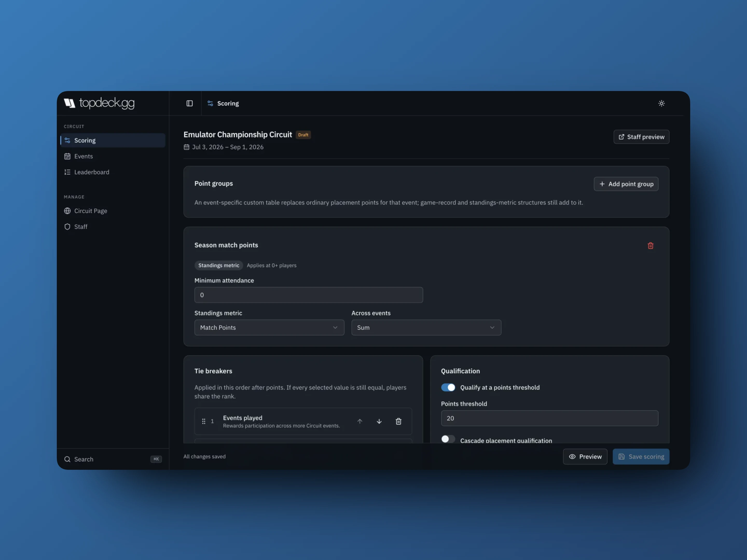Image resolution: width=747 pixels, height=560 pixels.
Task: Click the Draft status badge
Action: pyautogui.click(x=303, y=135)
